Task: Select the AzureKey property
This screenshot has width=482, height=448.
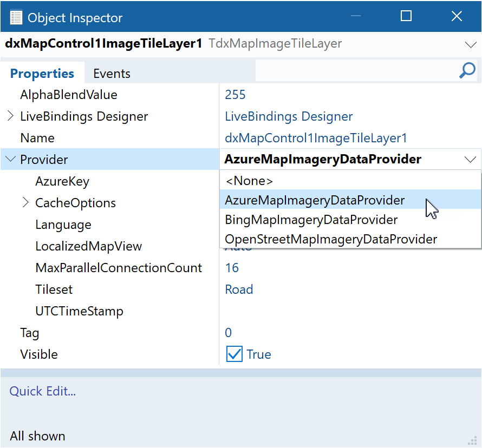Action: pos(62,181)
